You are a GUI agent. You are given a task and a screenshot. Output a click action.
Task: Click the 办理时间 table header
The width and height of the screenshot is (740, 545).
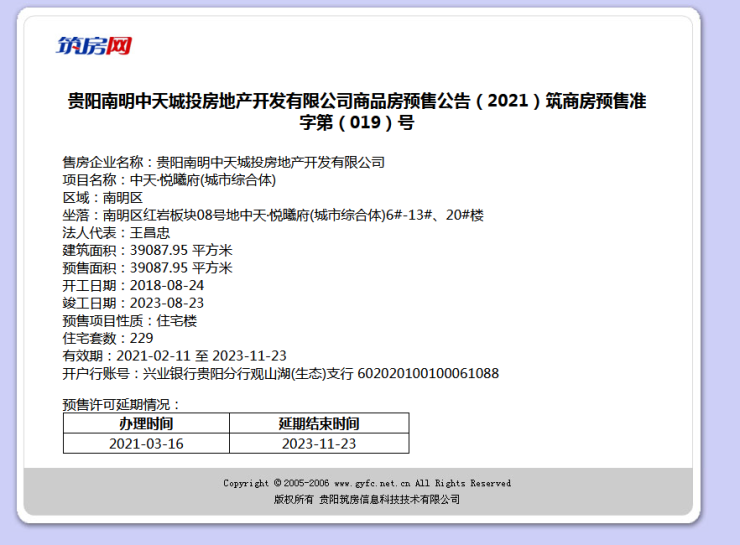tap(146, 423)
